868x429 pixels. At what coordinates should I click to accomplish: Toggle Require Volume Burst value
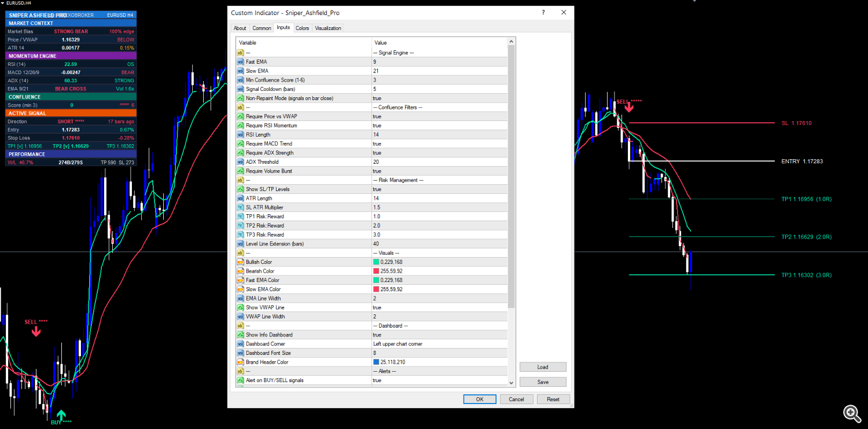[x=439, y=171]
